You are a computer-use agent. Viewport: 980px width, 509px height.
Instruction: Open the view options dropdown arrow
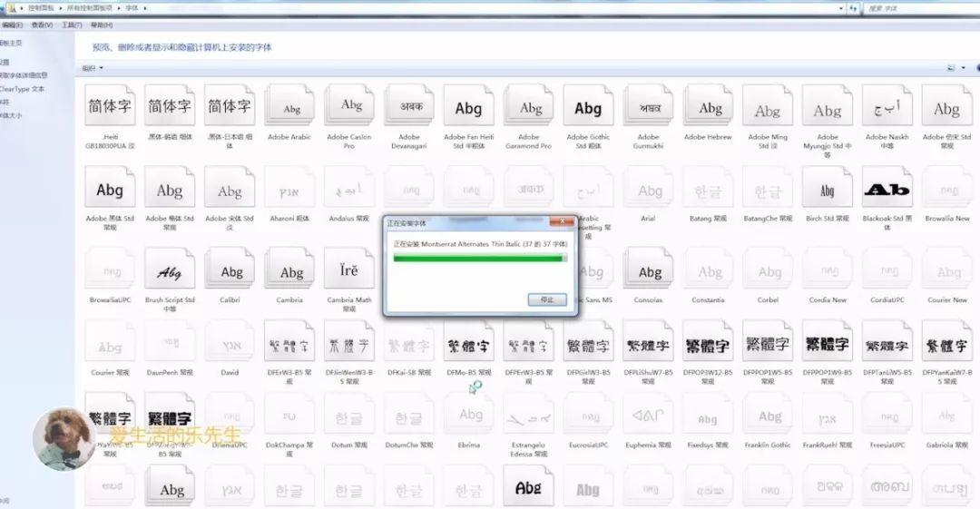(963, 68)
